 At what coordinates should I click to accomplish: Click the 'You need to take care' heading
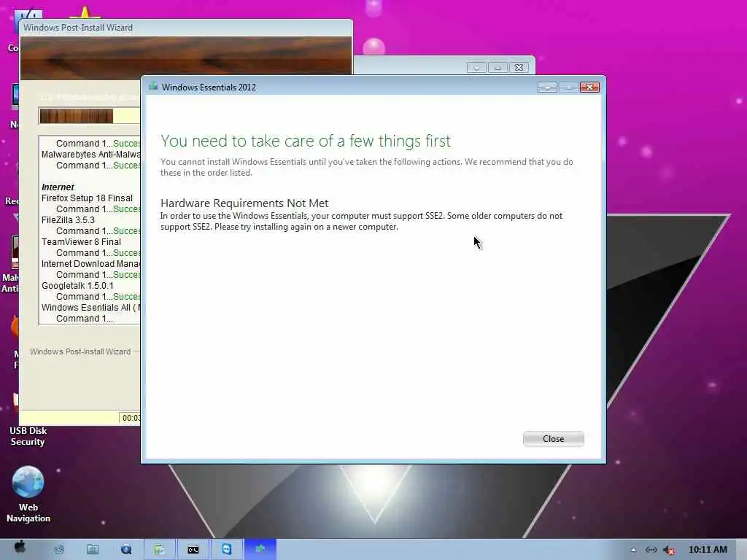click(306, 141)
